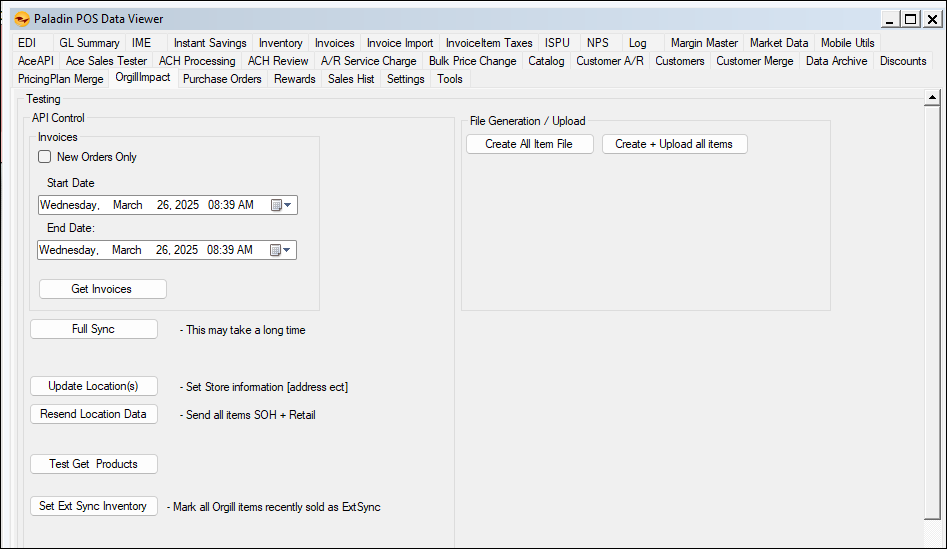
Task: Click the Get Invoices button
Action: click(103, 289)
